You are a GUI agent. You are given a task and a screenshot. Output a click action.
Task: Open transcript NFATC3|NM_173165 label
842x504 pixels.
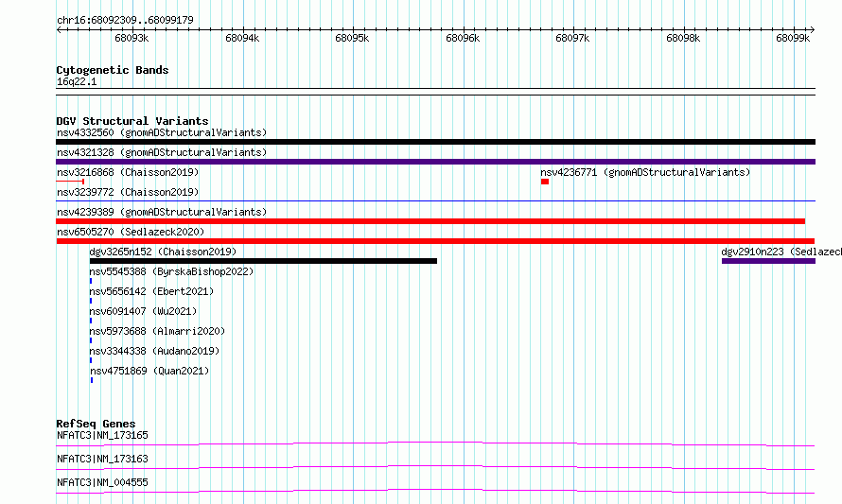coord(102,435)
